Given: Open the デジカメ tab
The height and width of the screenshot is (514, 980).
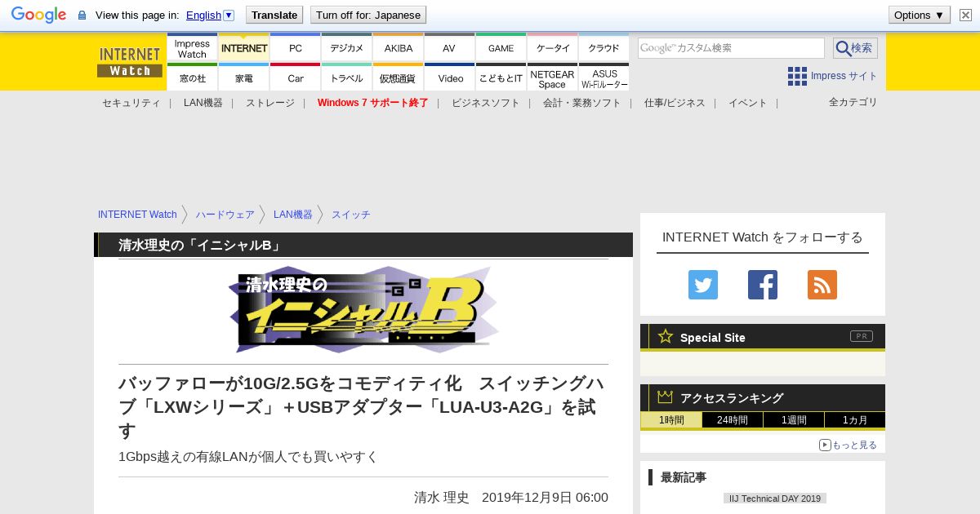Looking at the screenshot, I should pos(347,48).
